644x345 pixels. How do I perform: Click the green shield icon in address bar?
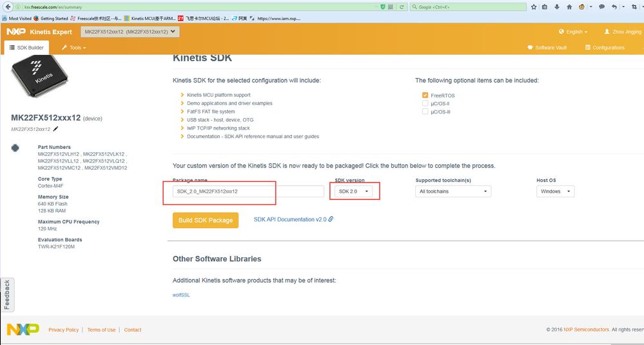[383, 7]
